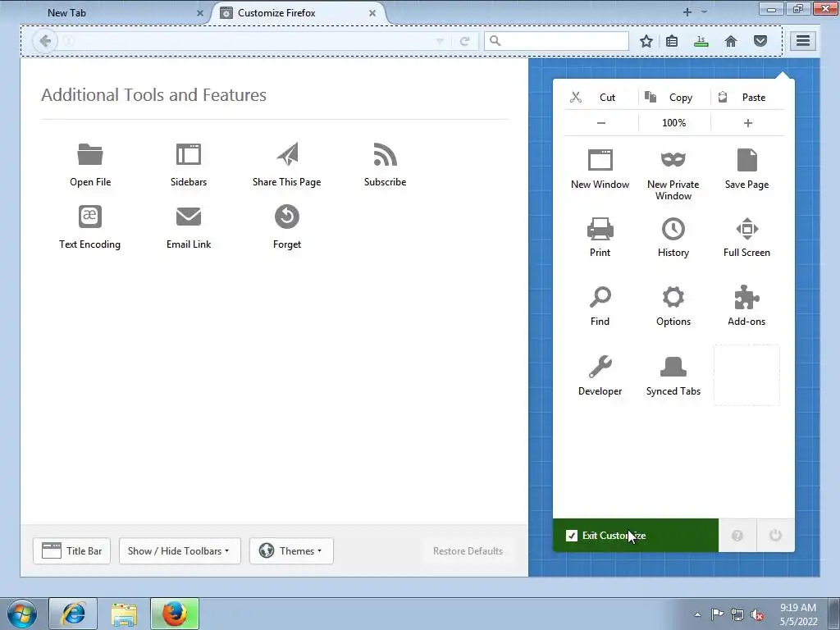The height and width of the screenshot is (630, 840).
Task: Click the help question mark icon
Action: 737,535
